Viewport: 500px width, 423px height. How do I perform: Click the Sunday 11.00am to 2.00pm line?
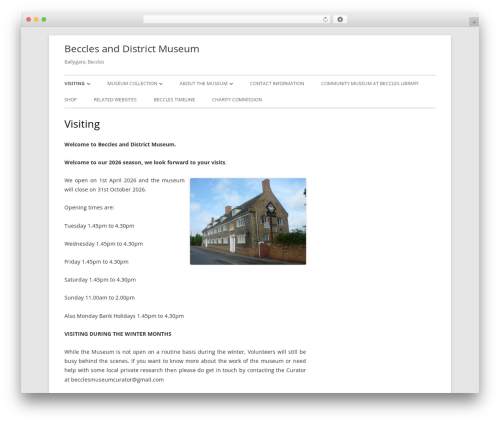click(x=100, y=298)
